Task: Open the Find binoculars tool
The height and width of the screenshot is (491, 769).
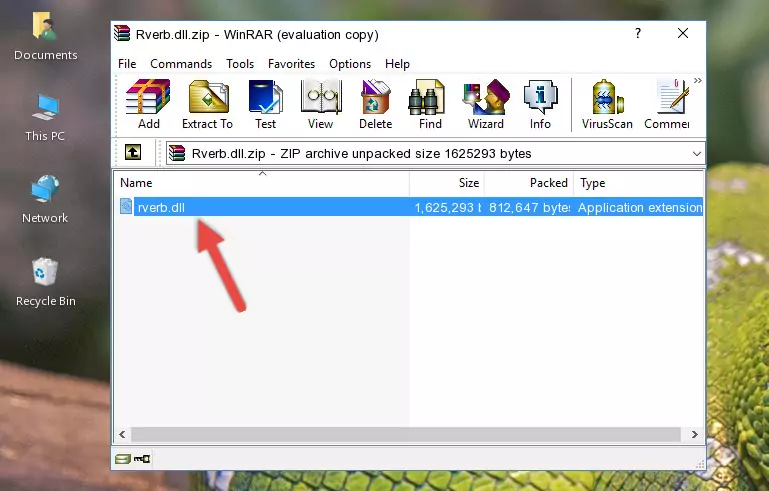Action: click(430, 104)
